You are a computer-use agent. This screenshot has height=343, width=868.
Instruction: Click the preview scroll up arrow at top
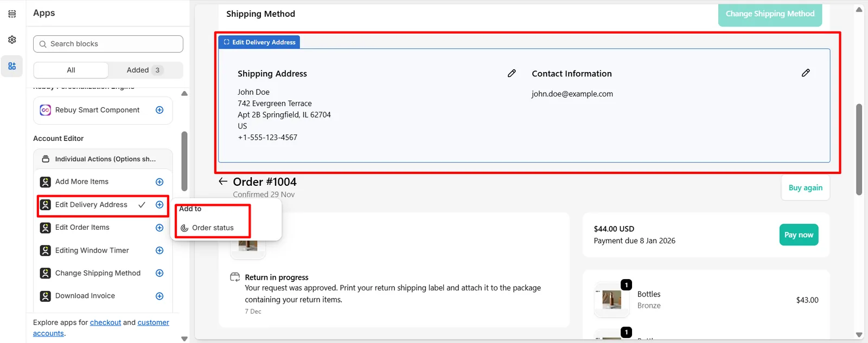859,9
